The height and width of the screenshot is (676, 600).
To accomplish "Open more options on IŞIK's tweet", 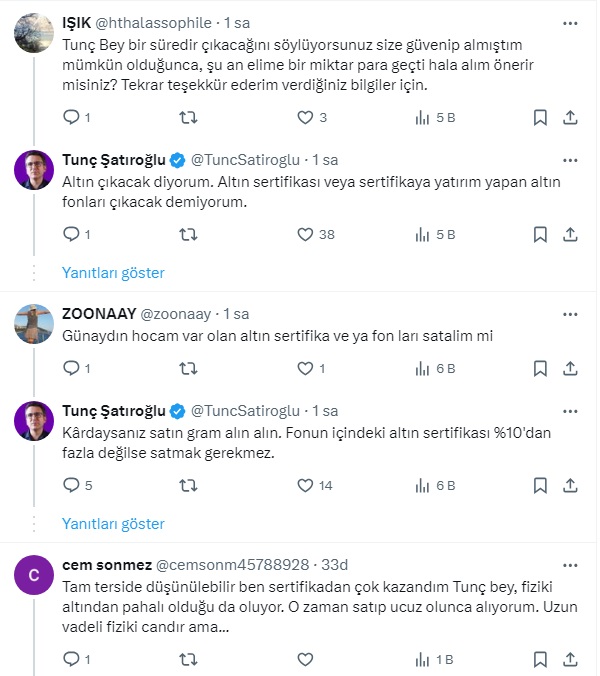I will pyautogui.click(x=570, y=22).
